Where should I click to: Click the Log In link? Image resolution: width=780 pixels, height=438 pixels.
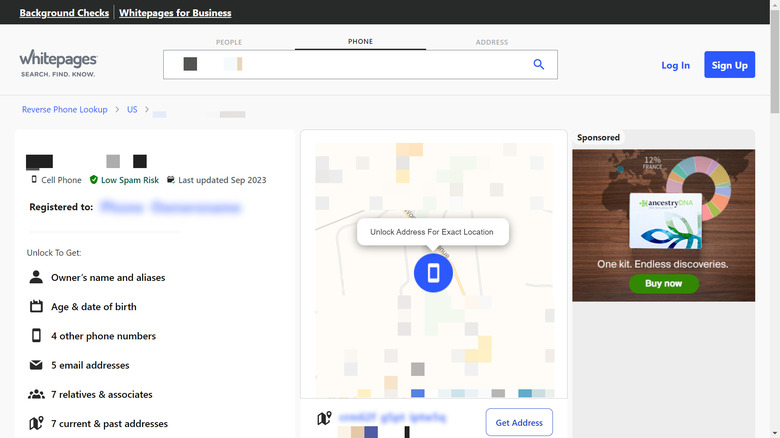click(x=675, y=65)
